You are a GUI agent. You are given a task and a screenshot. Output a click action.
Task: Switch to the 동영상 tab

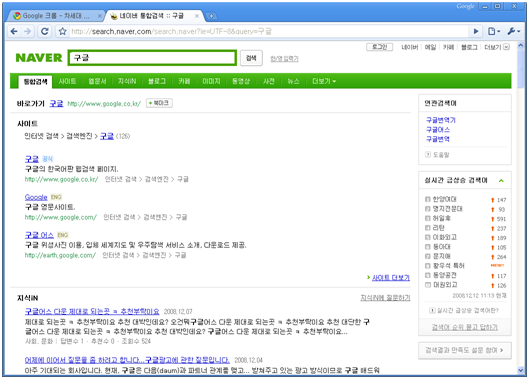[241, 81]
